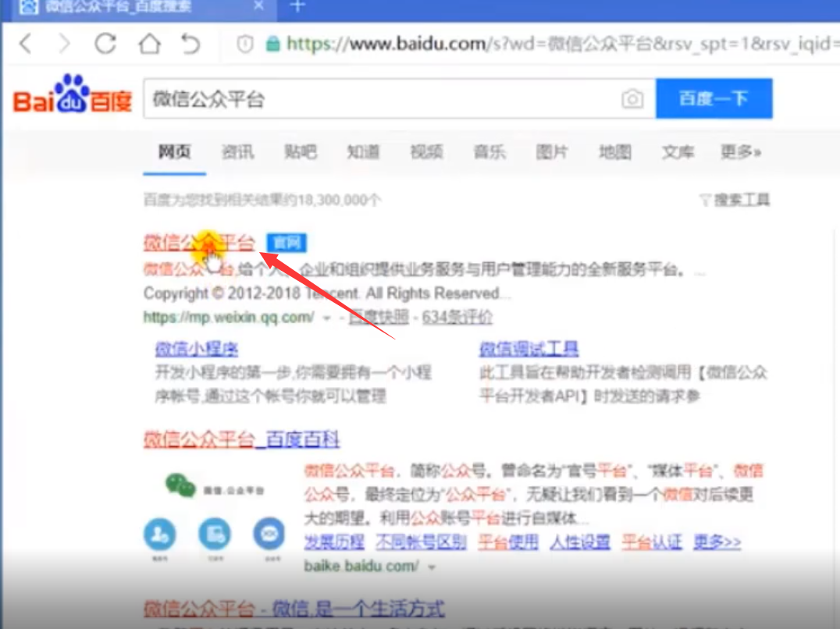Go to browser home page icon
The image size is (840, 629).
[149, 44]
